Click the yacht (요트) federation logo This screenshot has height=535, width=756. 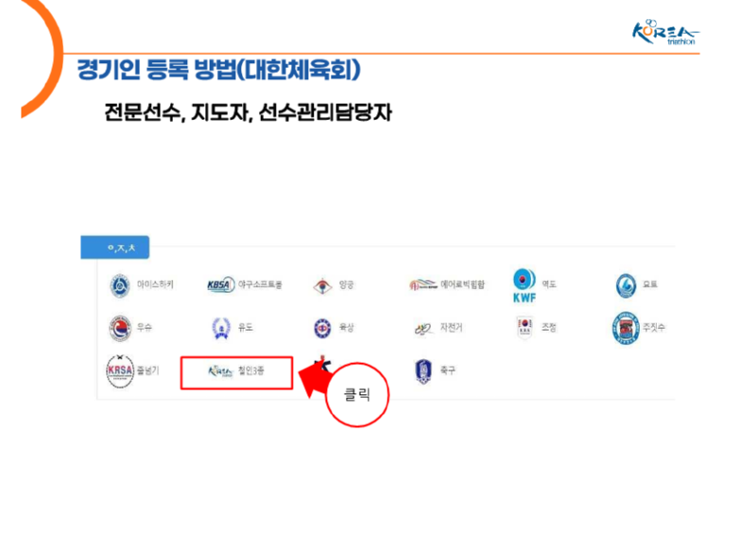coord(626,285)
